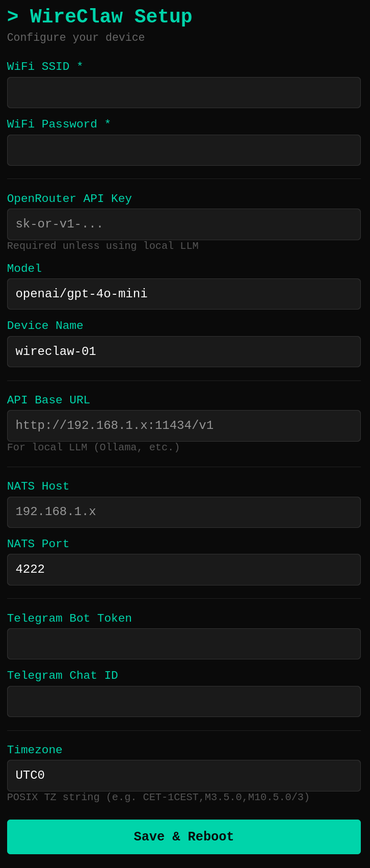Click the Timezone label
The image size is (370, 868).
(35, 750)
